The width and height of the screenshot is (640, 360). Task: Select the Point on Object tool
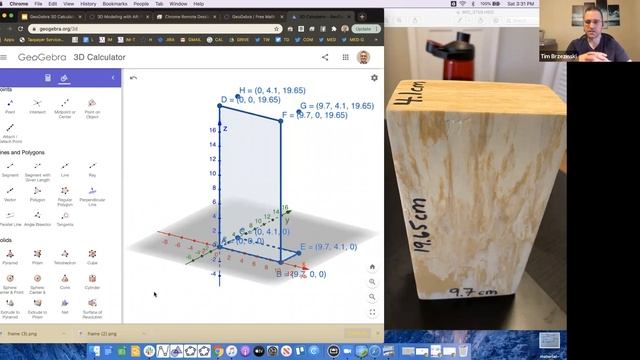(x=92, y=108)
